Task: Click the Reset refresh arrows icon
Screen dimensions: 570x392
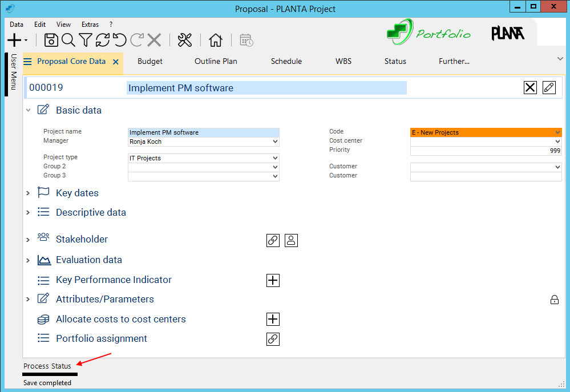Action: click(103, 40)
